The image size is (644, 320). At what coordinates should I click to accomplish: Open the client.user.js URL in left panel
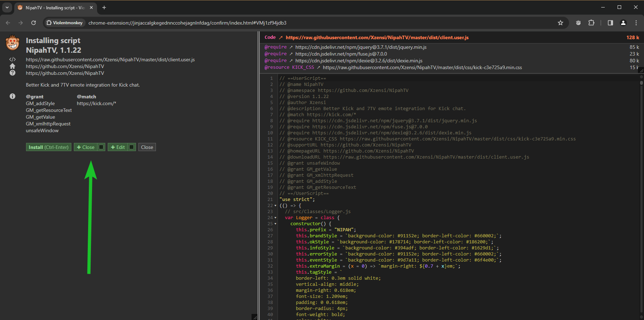(110, 60)
